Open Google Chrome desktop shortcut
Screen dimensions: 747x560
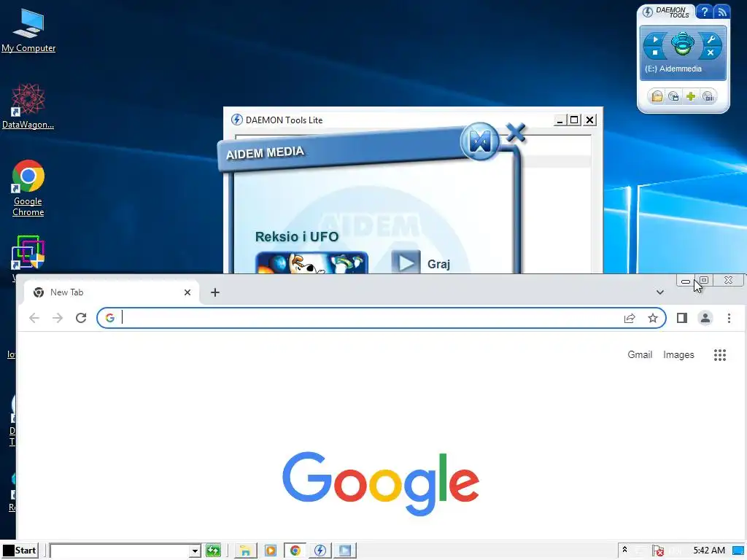point(28,188)
